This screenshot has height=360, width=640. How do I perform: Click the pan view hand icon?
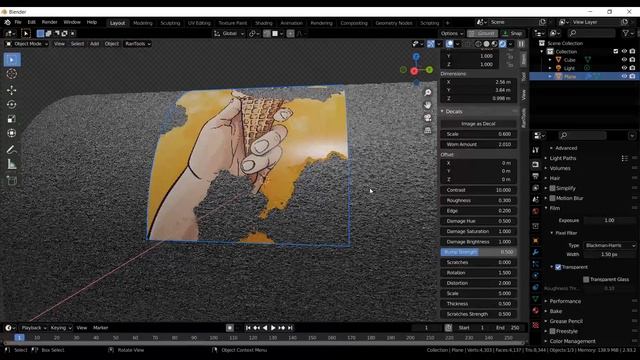pyautogui.click(x=427, y=105)
